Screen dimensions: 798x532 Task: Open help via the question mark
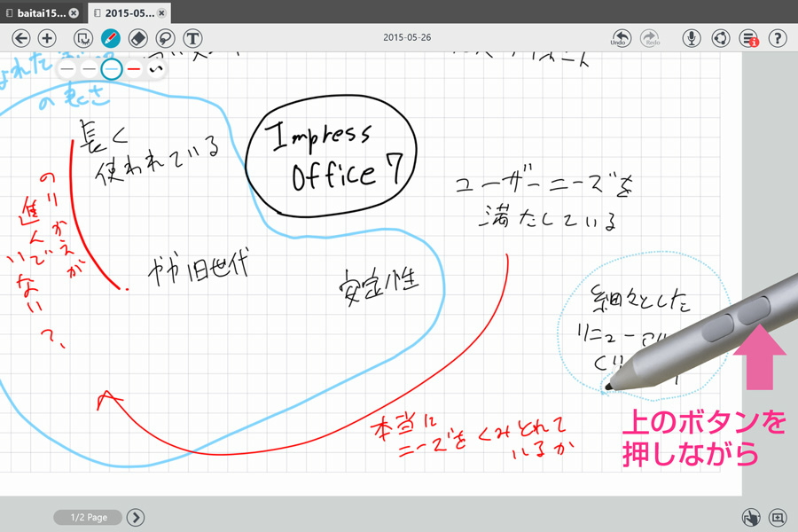(x=778, y=38)
